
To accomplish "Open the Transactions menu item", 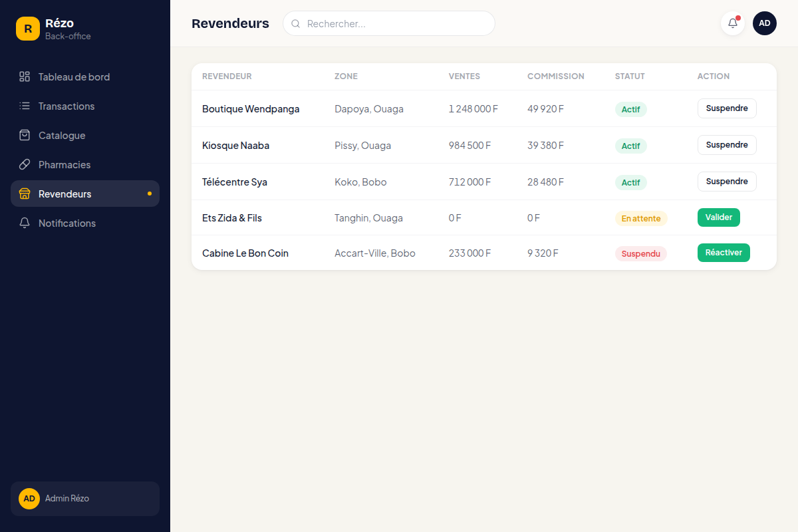I will point(85,106).
